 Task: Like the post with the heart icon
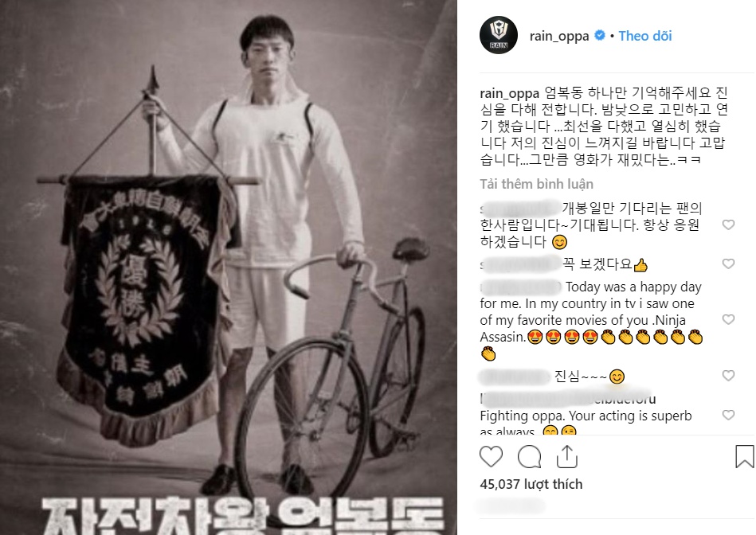click(491, 456)
